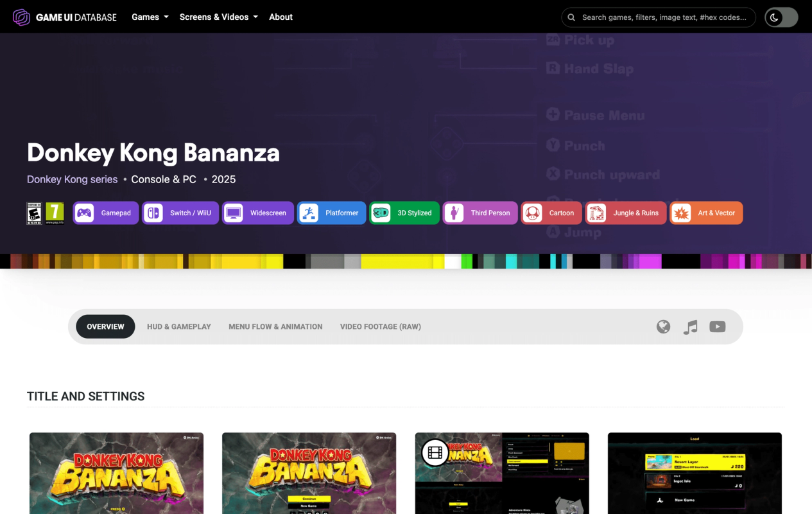Select the Platformer genre tag

pos(332,213)
